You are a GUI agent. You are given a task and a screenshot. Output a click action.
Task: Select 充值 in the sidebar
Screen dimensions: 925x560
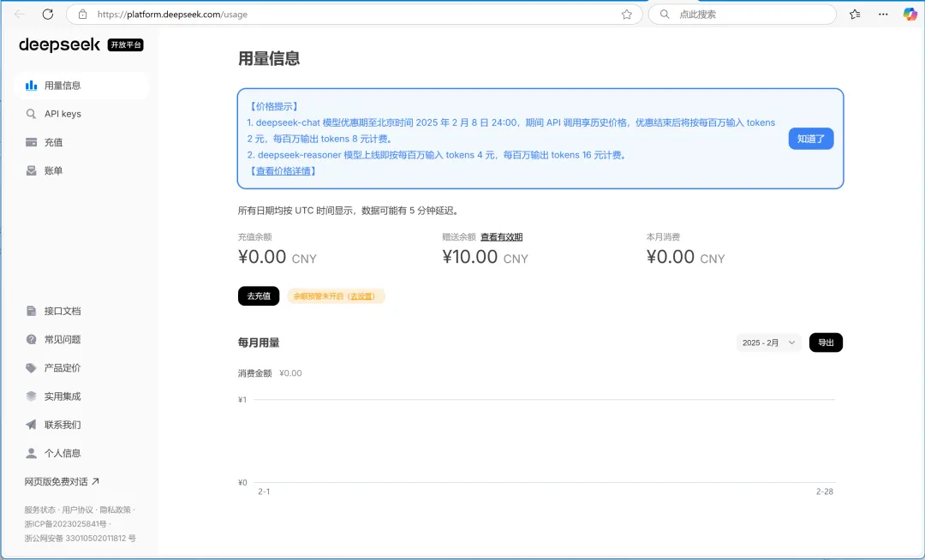[x=81, y=142]
